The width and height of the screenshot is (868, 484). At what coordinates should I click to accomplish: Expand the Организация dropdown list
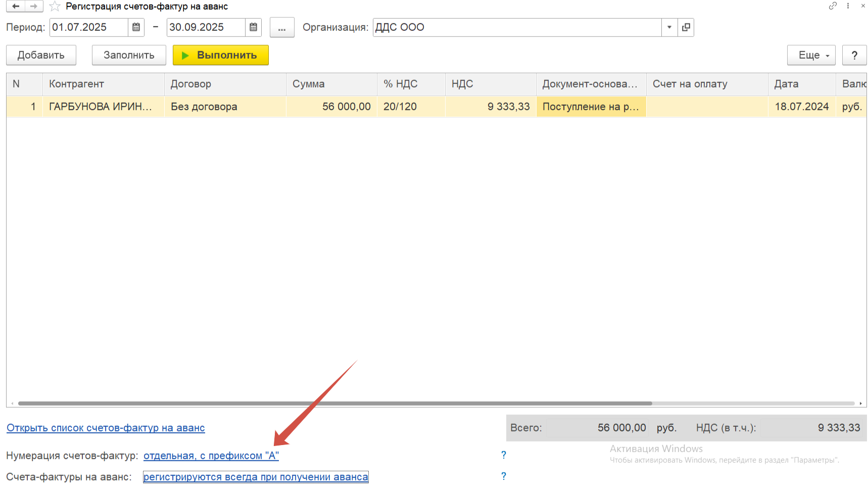pos(669,27)
